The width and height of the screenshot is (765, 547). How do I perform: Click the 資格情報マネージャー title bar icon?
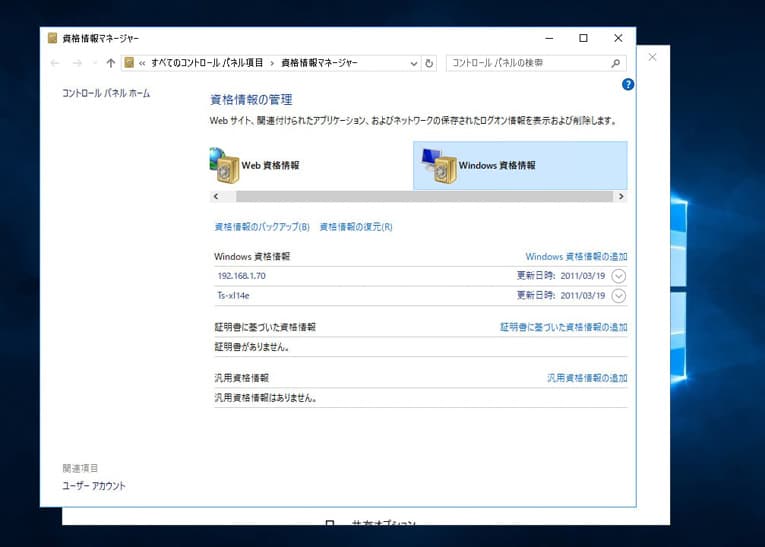tap(53, 38)
